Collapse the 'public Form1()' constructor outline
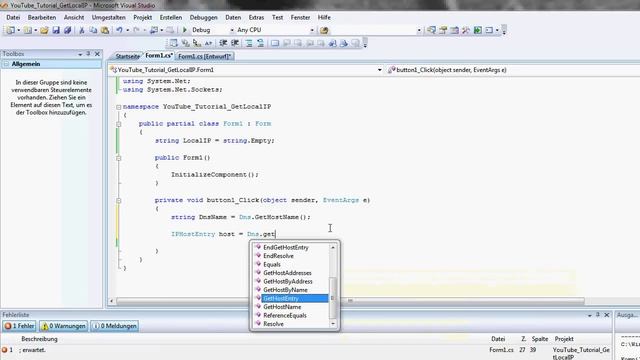Screen dimensions: 640x360 (118, 158)
